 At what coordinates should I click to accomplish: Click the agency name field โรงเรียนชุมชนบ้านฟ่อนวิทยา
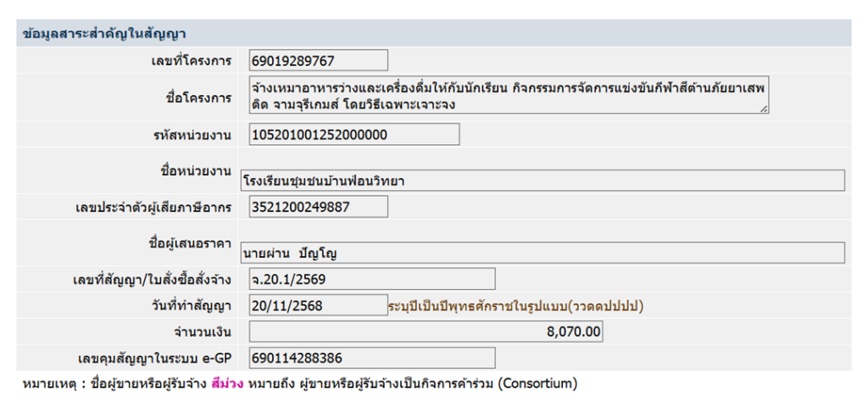tap(543, 181)
